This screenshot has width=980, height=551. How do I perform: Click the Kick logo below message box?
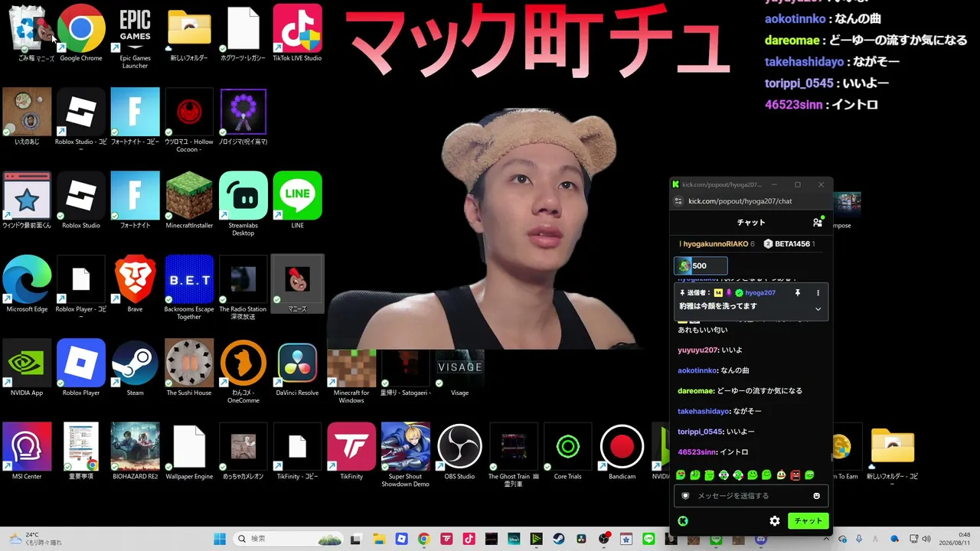(683, 521)
